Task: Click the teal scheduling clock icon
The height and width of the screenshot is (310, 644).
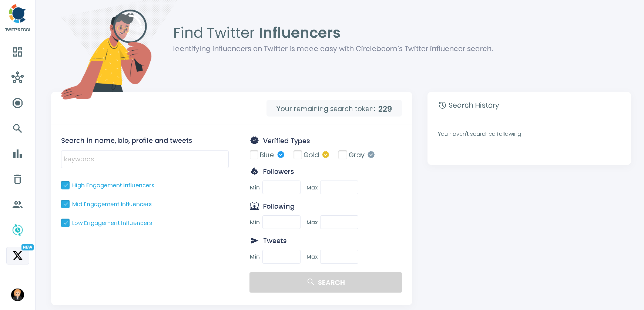Action: click(17, 230)
